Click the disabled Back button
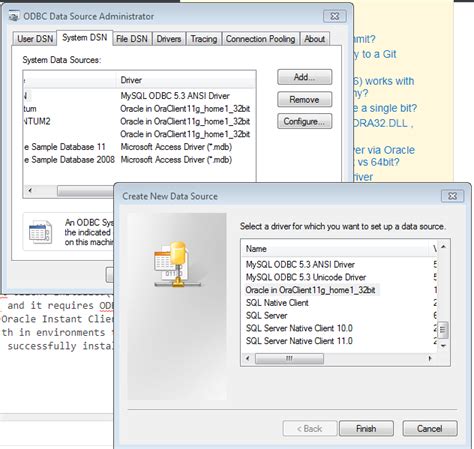Viewport: 474px width, 449px height. [x=309, y=428]
